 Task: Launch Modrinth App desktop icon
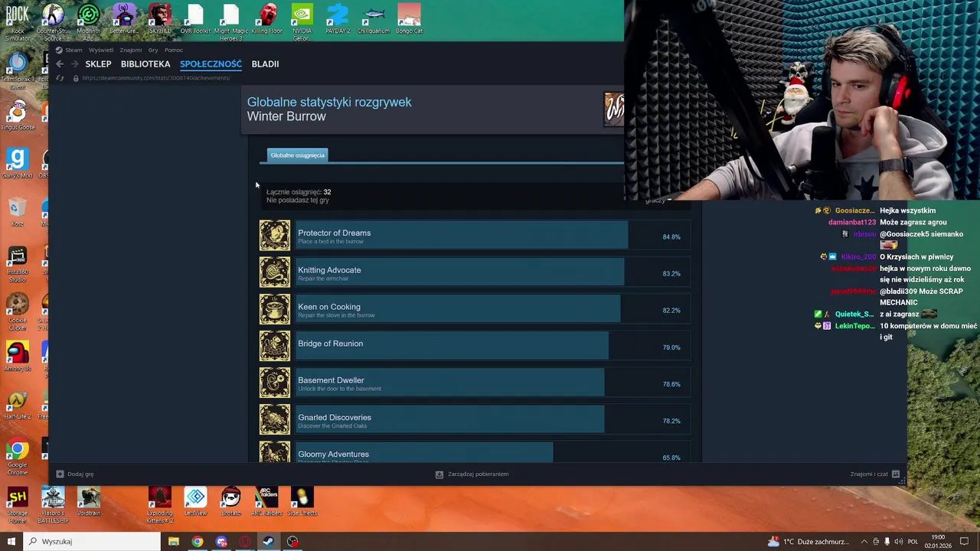[88, 22]
